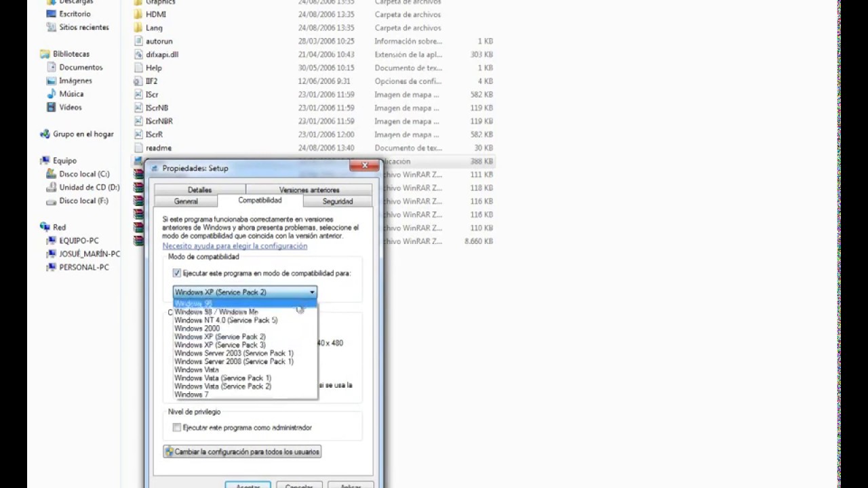Pick plain Windows Vista from the list
This screenshot has width=868, height=488.
(x=245, y=369)
